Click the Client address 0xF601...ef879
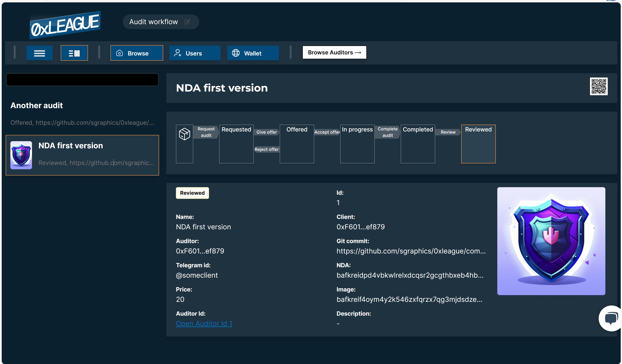Viewport: 622px width, 364px height. (361, 227)
